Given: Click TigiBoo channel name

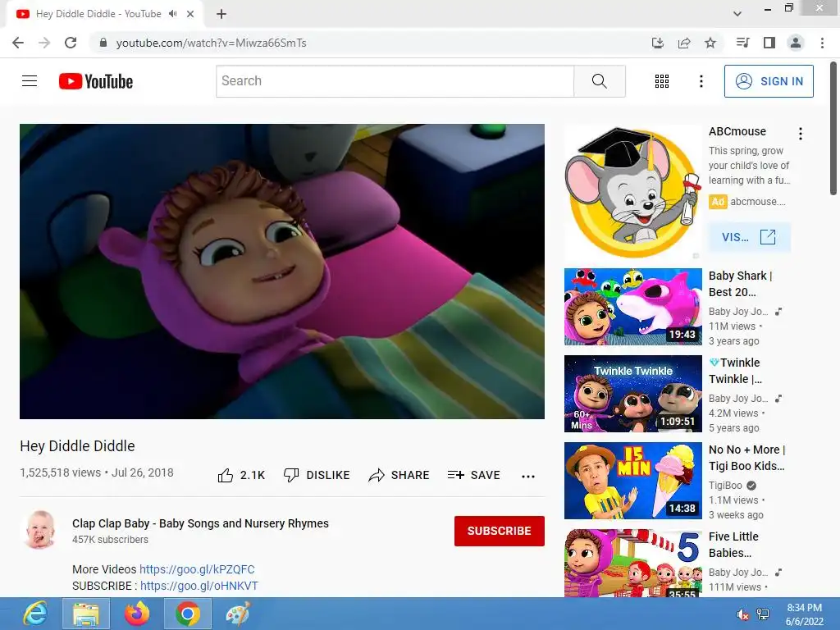Looking at the screenshot, I should point(725,486).
